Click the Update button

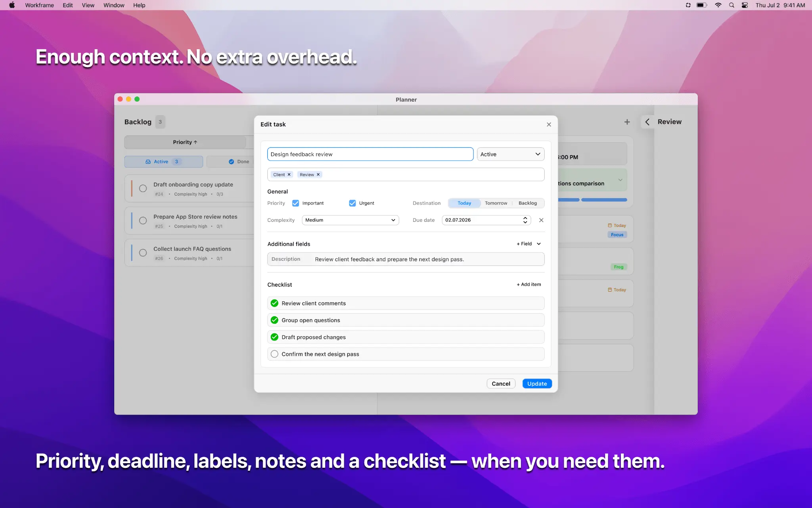[x=537, y=384]
